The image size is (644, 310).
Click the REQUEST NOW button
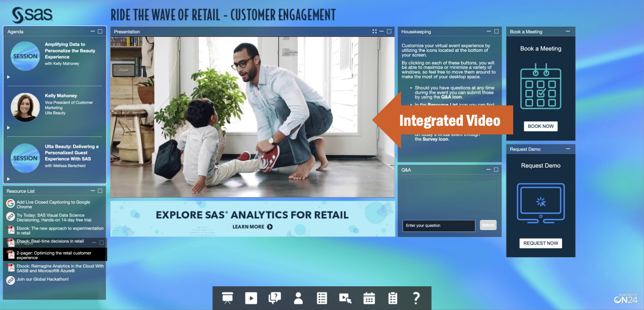pos(541,243)
